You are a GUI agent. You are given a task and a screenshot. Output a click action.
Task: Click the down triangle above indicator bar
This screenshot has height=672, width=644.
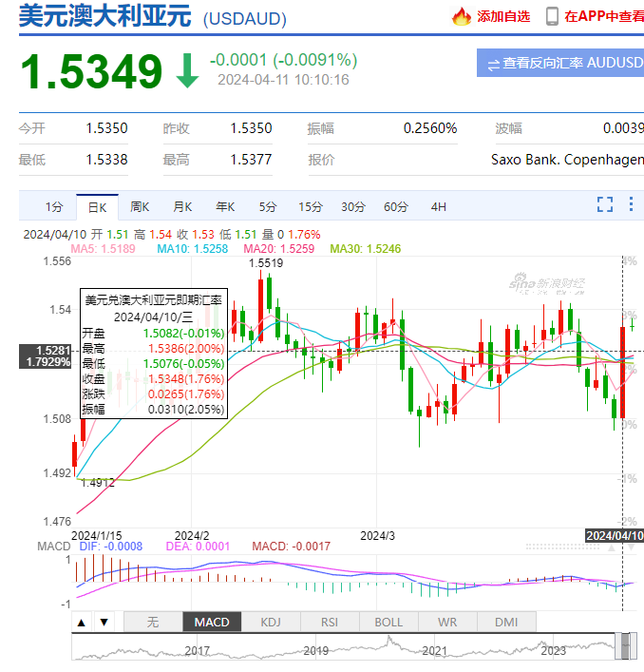(104, 623)
